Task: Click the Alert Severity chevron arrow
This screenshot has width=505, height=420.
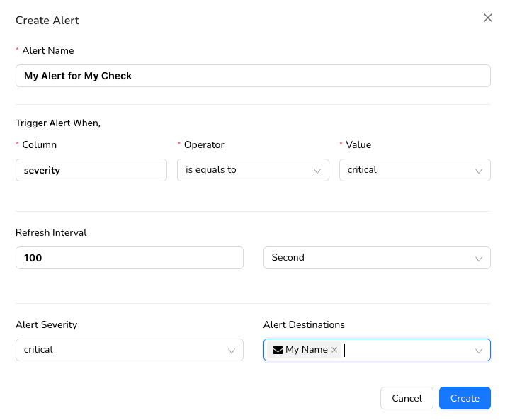Action: tap(232, 351)
